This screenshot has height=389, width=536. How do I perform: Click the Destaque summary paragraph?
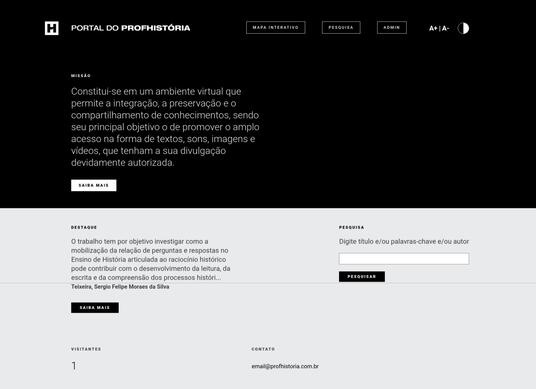pyautogui.click(x=151, y=259)
